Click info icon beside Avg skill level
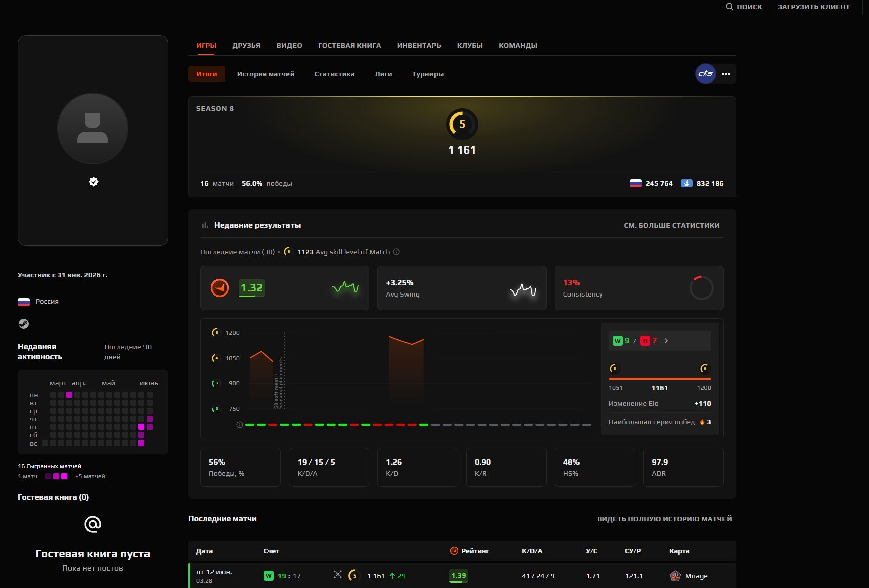 point(396,252)
